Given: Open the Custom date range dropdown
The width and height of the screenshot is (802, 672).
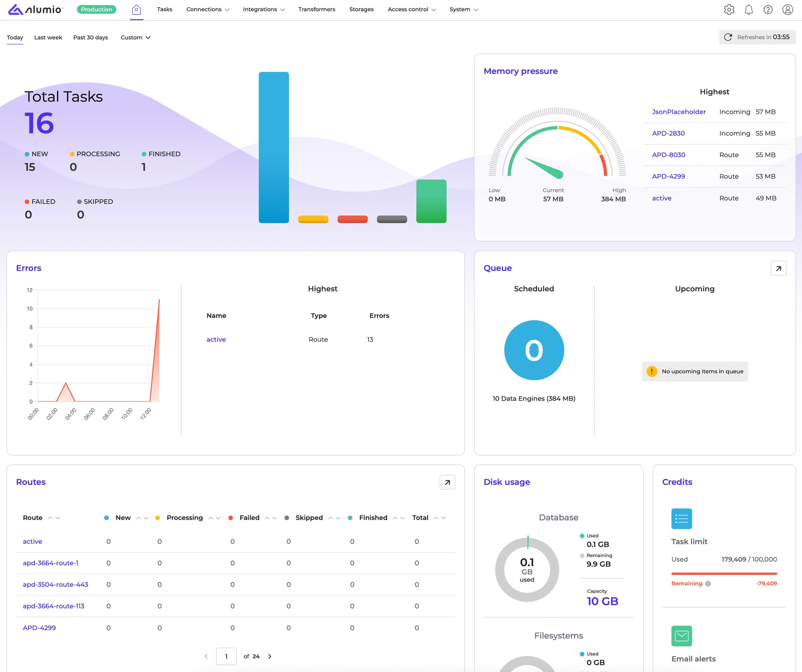Looking at the screenshot, I should (135, 38).
